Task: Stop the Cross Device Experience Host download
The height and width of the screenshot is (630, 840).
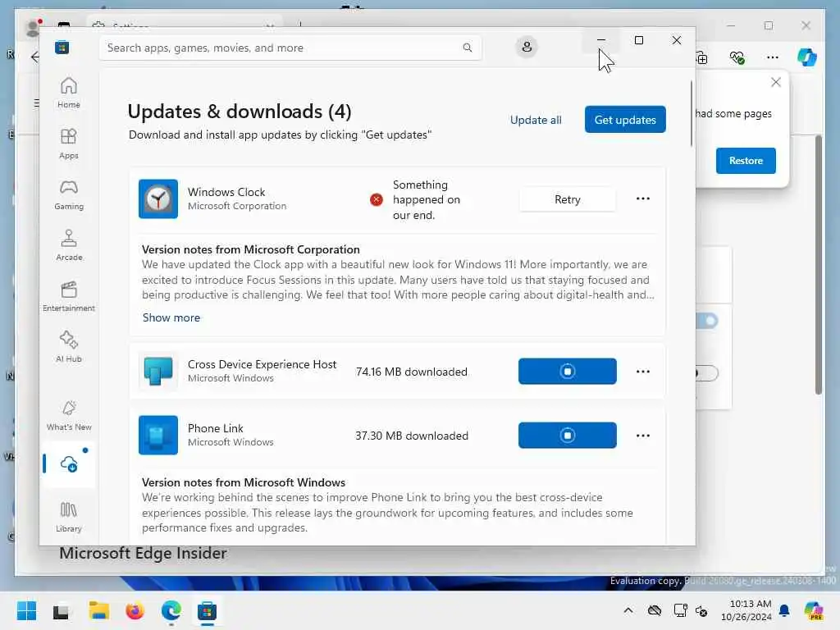Action: click(568, 372)
